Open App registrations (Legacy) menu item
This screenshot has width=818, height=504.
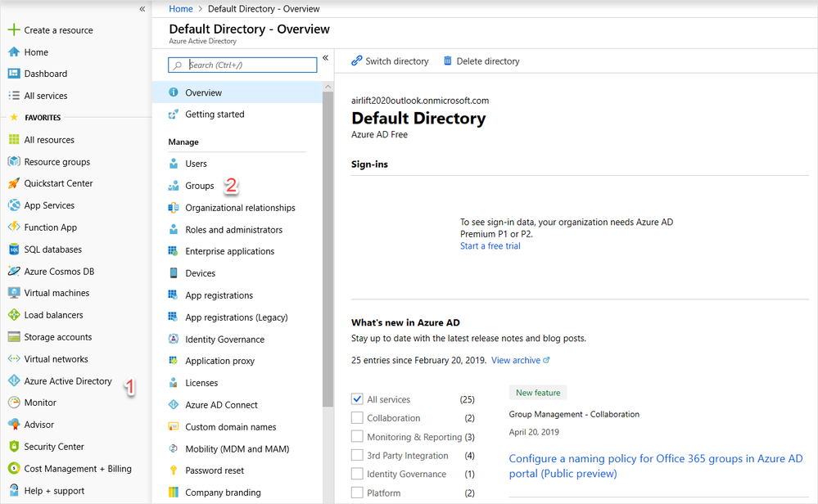237,317
